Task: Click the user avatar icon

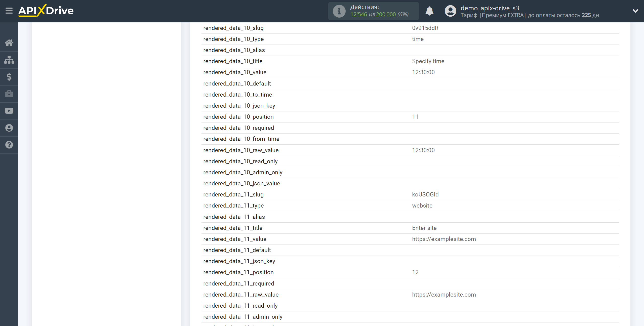Action: (450, 11)
